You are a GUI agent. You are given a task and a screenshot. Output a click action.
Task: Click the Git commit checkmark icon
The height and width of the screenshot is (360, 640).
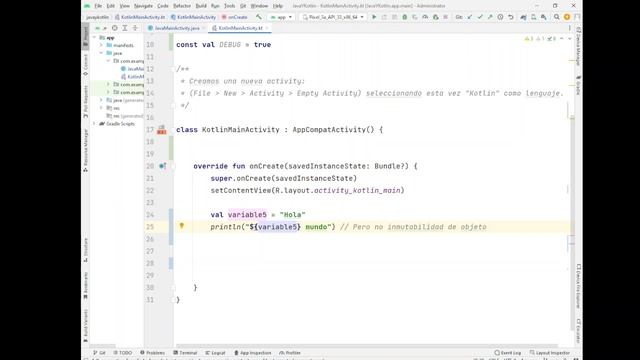pyautogui.click(x=480, y=17)
